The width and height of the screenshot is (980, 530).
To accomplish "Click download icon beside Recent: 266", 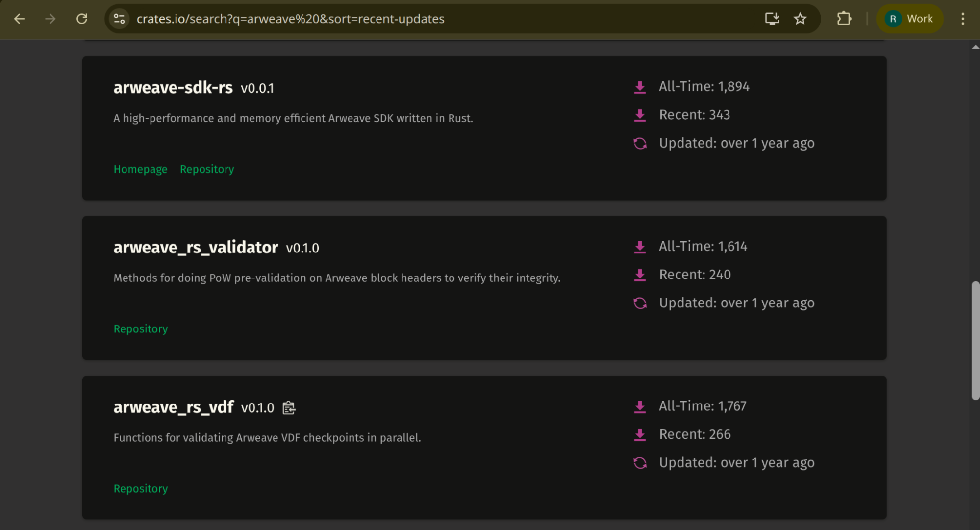I will pos(640,435).
